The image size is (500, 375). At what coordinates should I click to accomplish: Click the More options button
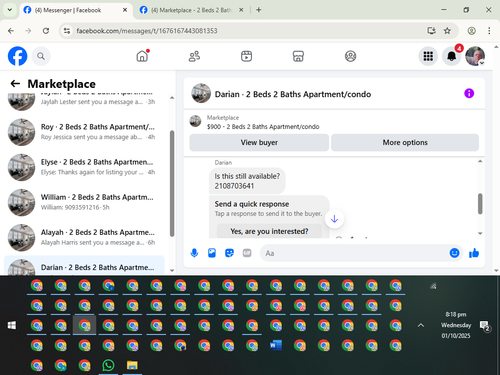(x=405, y=143)
